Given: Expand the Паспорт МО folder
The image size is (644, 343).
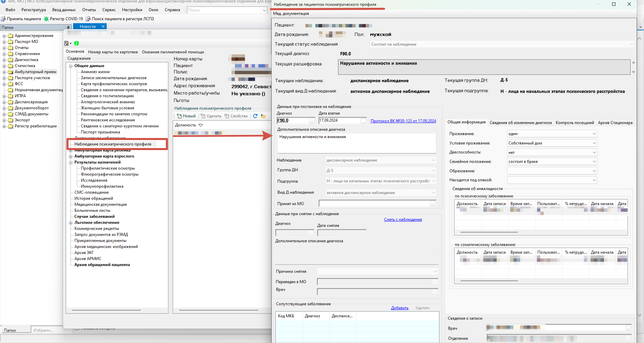Looking at the screenshot, I should pyautogui.click(x=4, y=42).
